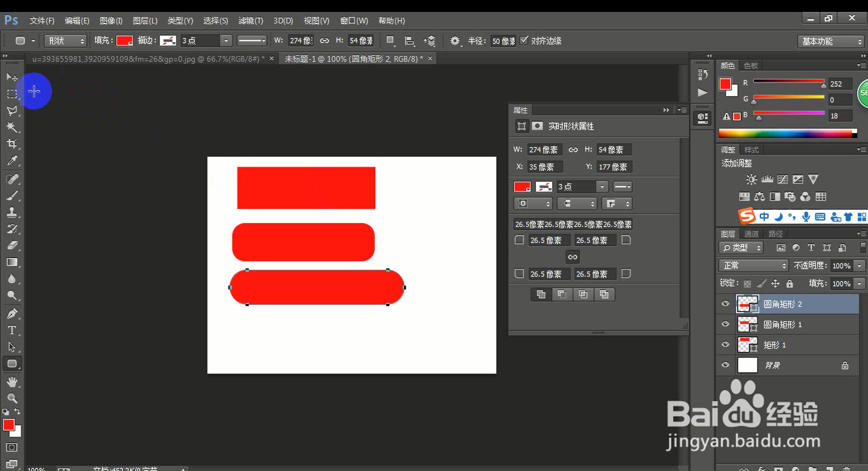
Task: Select the Clone Stamp tool
Action: (12, 212)
